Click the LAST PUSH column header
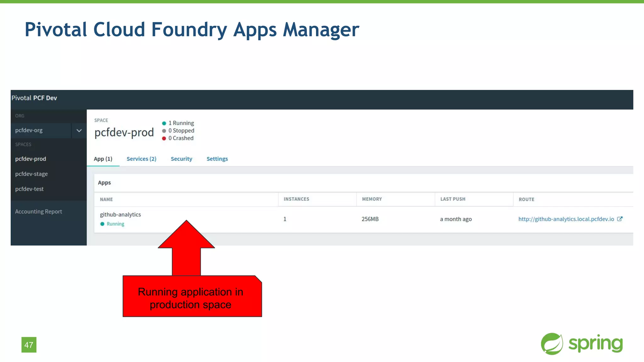Screen dimensions: 644x362 coord(452,199)
